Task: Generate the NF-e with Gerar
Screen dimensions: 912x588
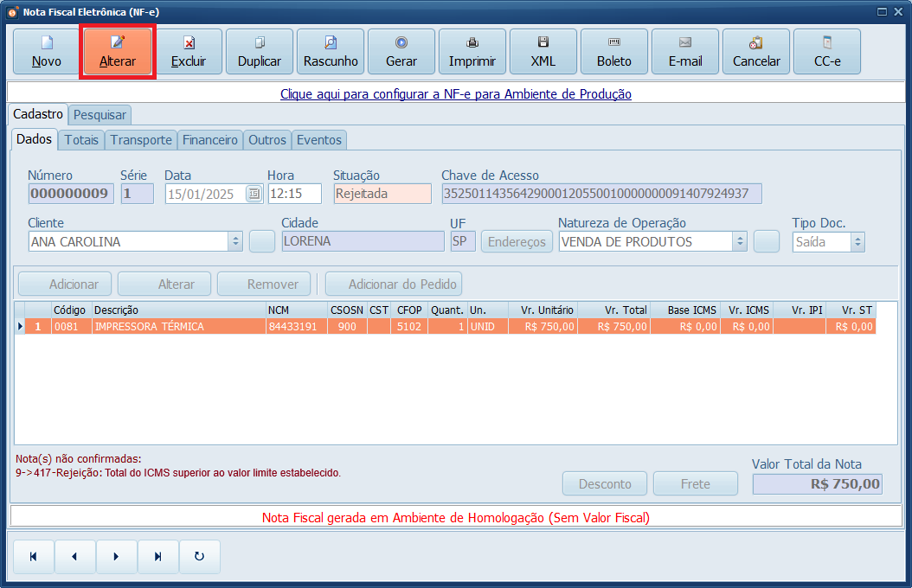Action: pyautogui.click(x=401, y=51)
